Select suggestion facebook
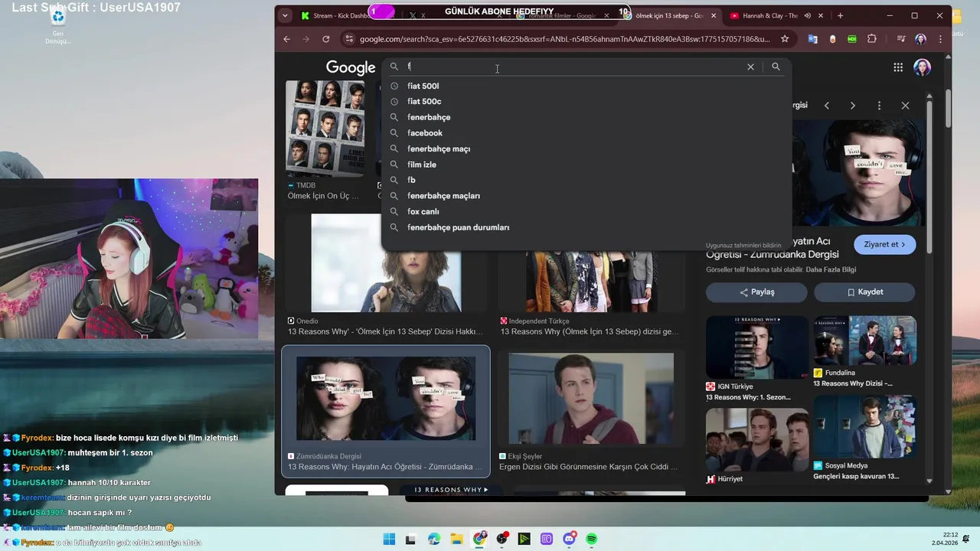 click(x=586, y=133)
